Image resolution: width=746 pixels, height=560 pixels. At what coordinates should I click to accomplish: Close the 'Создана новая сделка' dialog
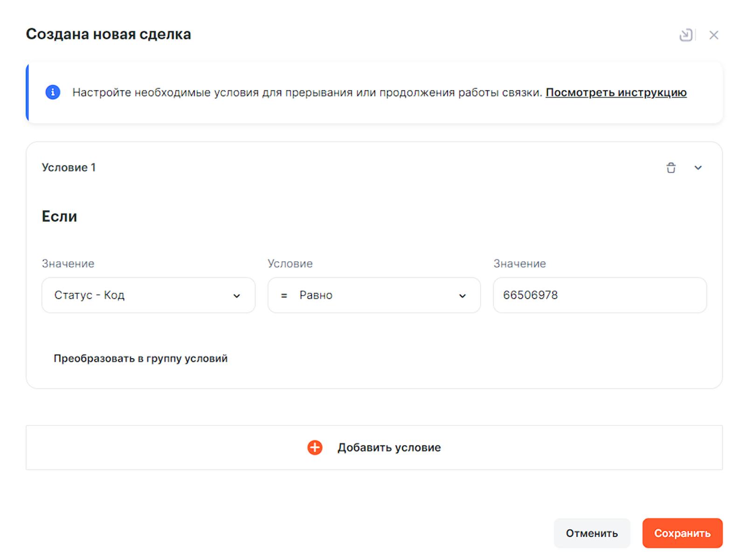pos(713,35)
